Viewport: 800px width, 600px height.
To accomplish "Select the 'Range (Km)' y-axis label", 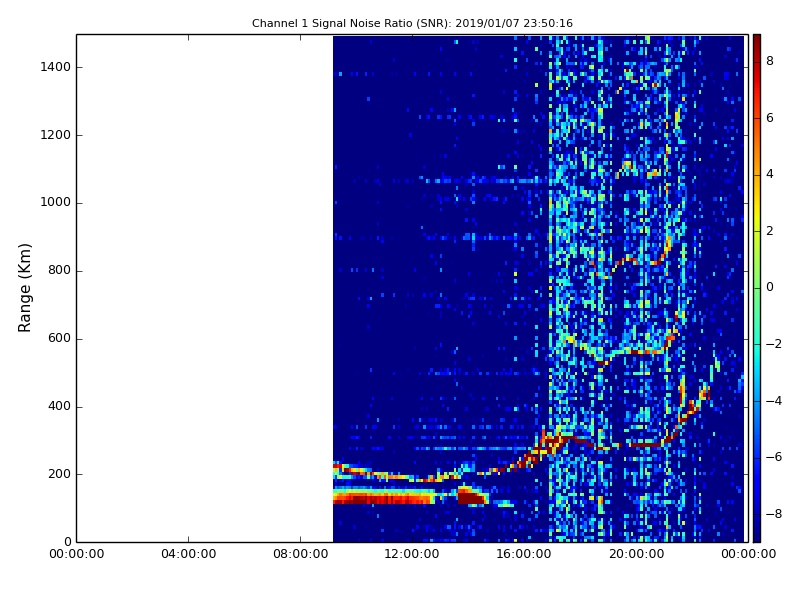I will pos(24,288).
